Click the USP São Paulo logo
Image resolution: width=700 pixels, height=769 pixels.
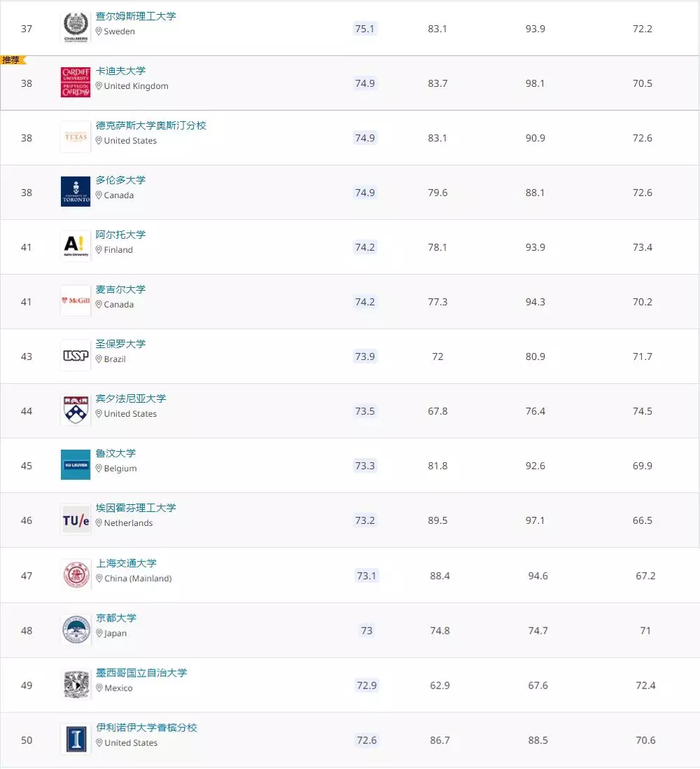(x=76, y=356)
